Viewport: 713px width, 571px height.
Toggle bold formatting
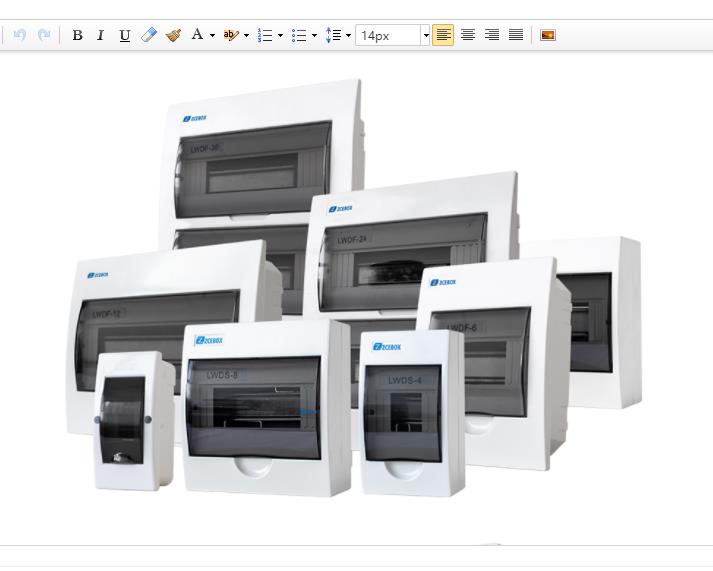(x=77, y=35)
